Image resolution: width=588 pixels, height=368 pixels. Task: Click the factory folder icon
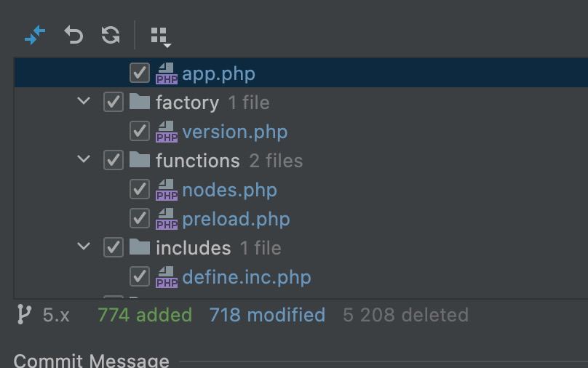point(140,102)
